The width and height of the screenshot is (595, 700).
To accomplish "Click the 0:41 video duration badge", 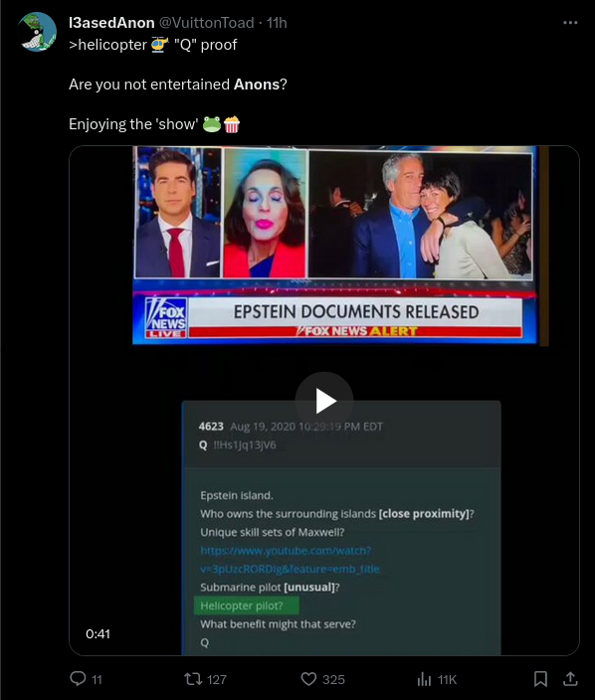I will (98, 633).
